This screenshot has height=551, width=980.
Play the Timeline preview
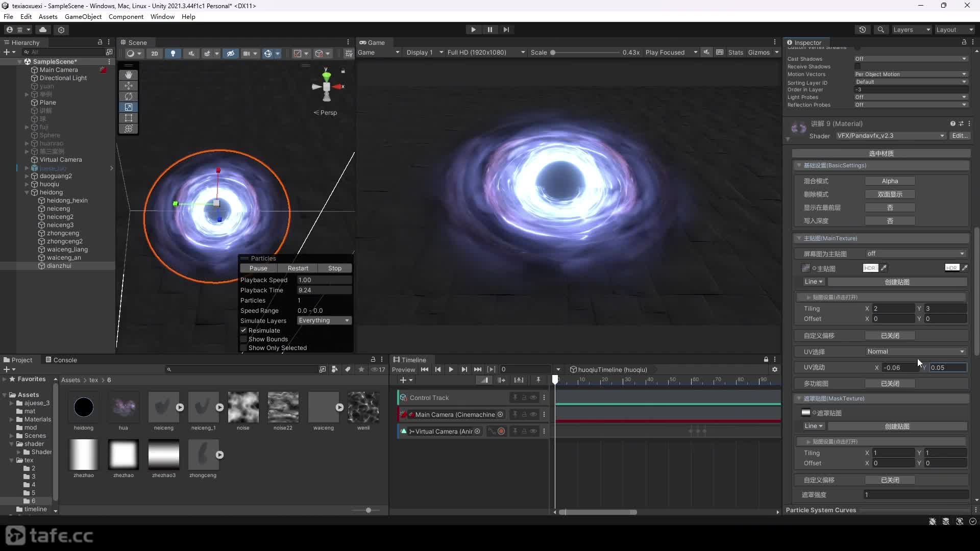[451, 369]
